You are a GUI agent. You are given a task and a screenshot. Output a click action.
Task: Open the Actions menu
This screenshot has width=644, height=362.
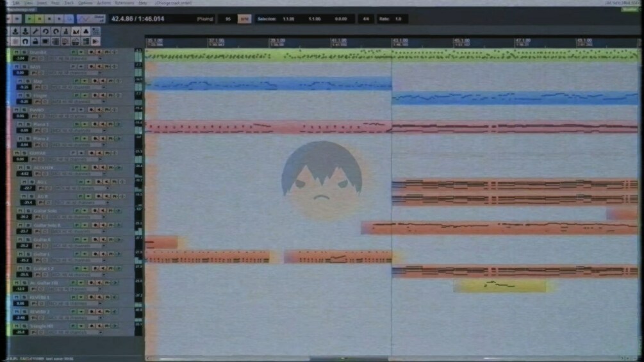[x=103, y=3]
